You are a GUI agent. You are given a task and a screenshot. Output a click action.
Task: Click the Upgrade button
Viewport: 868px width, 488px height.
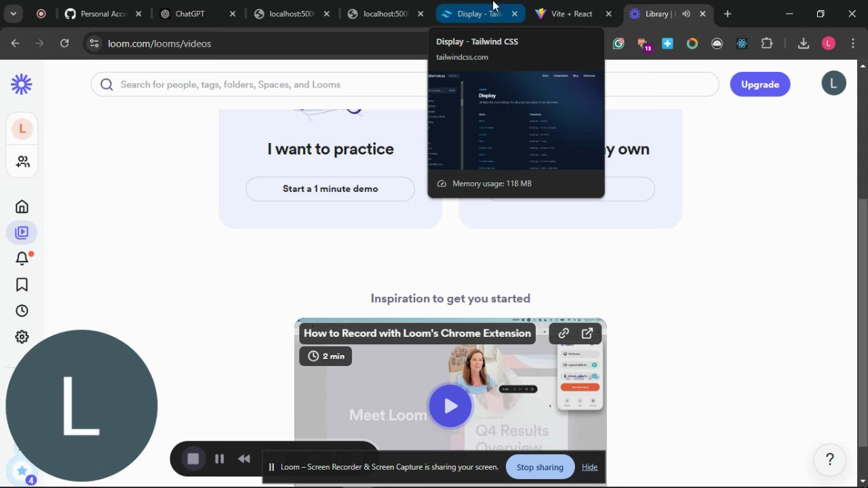(x=760, y=85)
